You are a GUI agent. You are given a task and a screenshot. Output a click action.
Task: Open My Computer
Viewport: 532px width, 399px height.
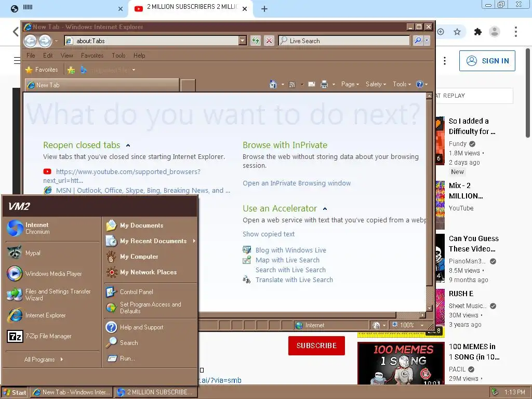pyautogui.click(x=150, y=257)
